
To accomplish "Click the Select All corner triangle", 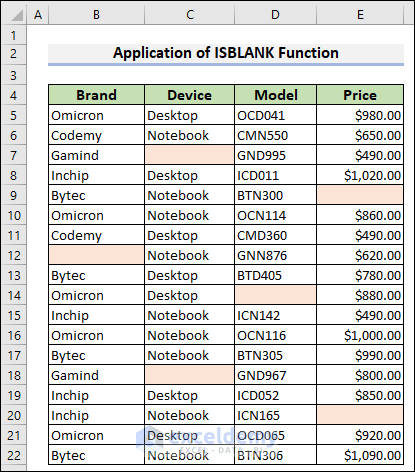I will 17,16.
